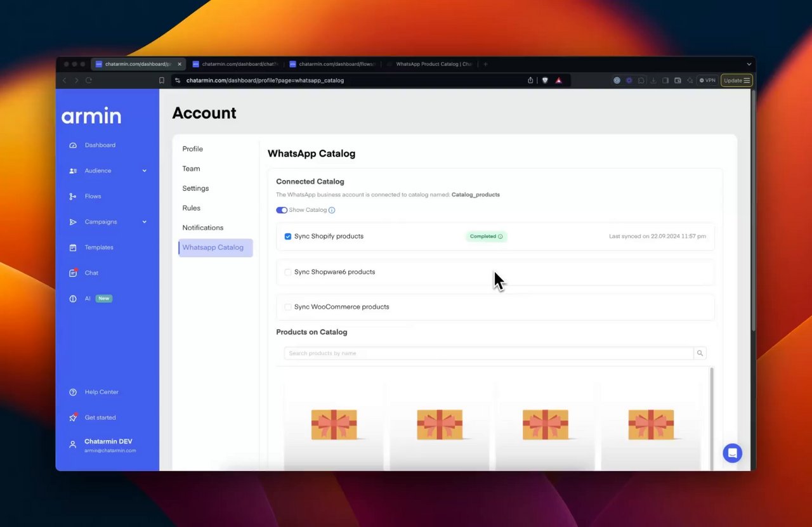This screenshot has width=812, height=527.
Task: Click the browser reload icon
Action: click(x=89, y=81)
